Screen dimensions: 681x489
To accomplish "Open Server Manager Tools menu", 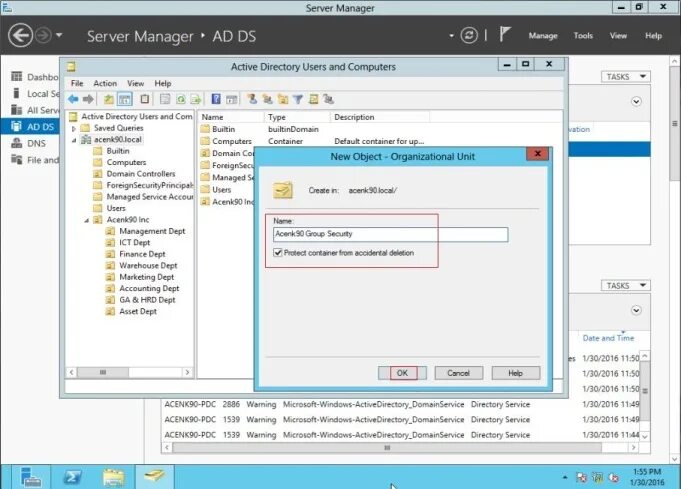I will (x=583, y=36).
